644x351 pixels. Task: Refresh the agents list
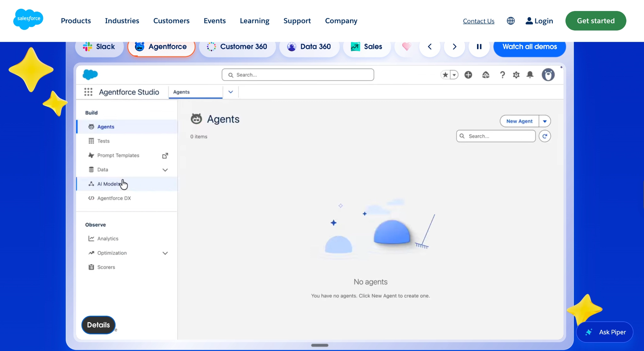(545, 136)
